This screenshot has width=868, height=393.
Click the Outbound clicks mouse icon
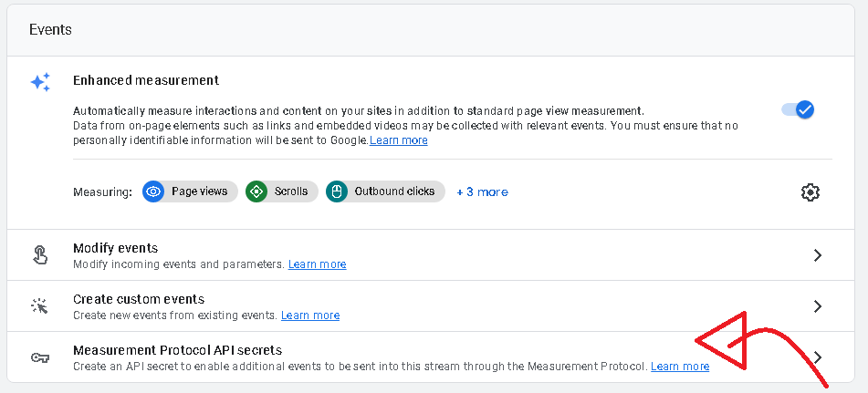337,191
